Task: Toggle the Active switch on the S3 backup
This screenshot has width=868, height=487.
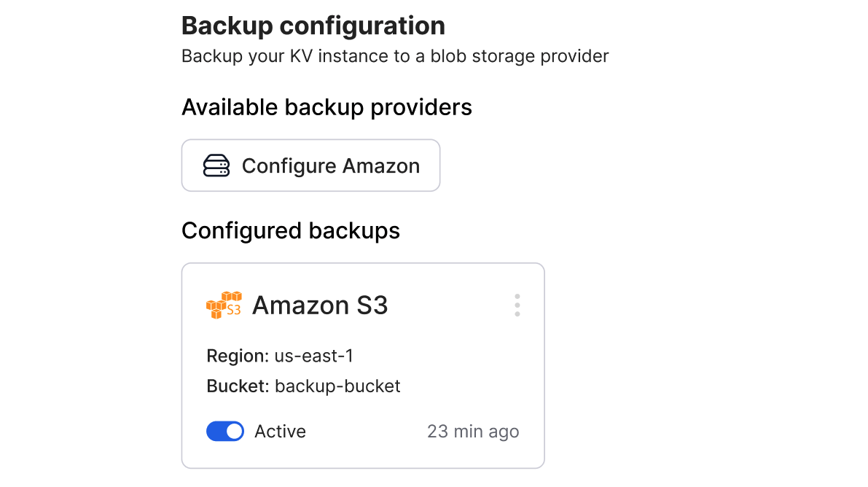Action: [225, 431]
